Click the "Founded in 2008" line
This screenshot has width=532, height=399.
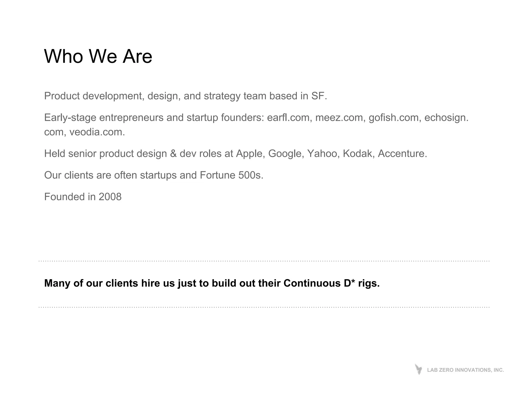83,197
